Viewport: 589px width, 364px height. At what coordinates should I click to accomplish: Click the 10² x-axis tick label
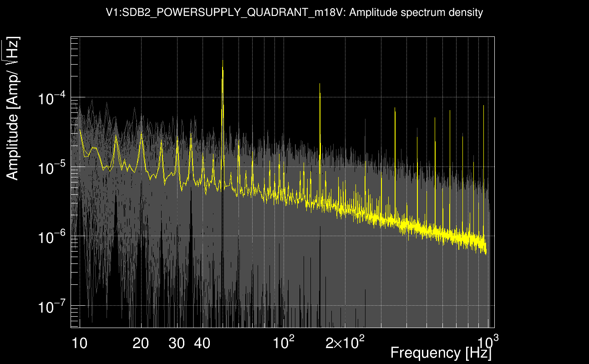(x=284, y=343)
